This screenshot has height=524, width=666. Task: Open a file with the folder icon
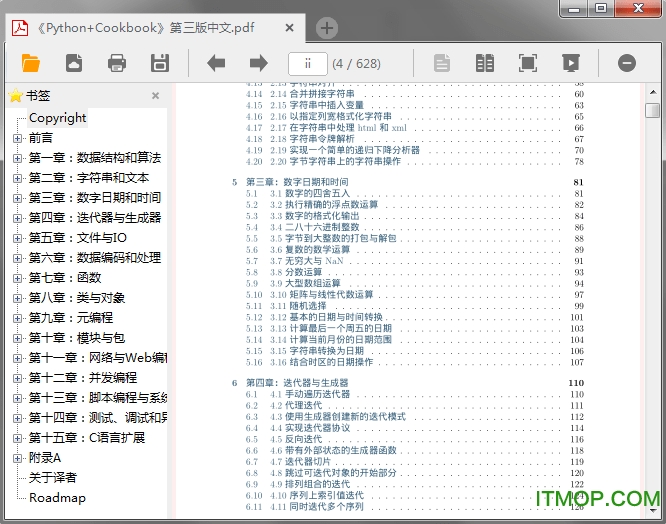(x=31, y=64)
